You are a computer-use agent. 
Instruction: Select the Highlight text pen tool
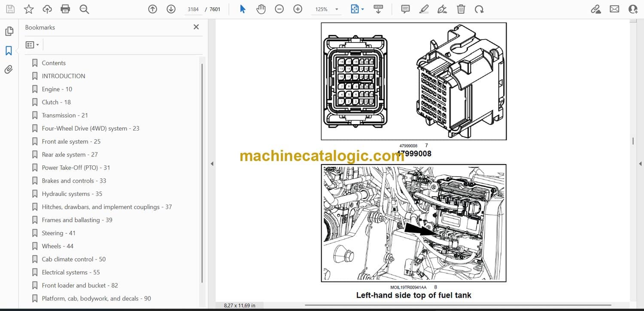(424, 9)
